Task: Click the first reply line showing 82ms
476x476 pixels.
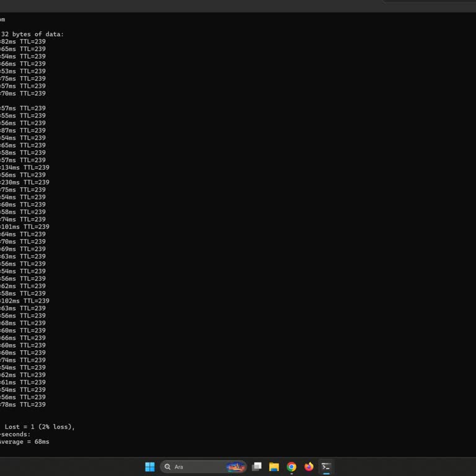Action: coord(23,42)
